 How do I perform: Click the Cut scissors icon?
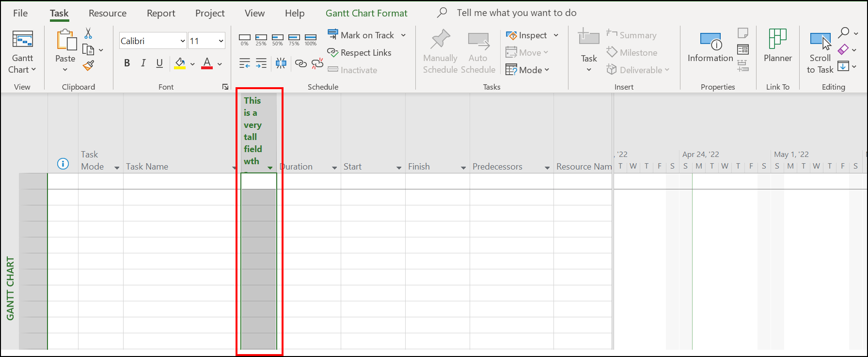point(88,33)
